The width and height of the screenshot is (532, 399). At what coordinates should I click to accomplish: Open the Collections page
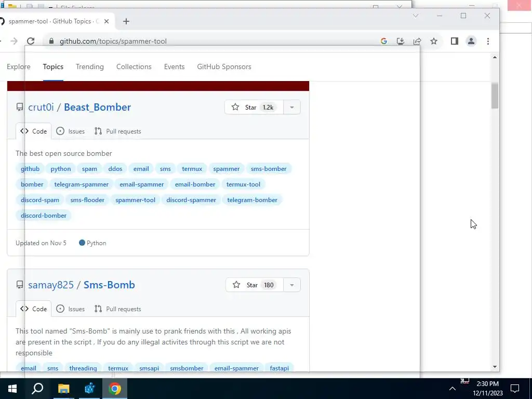(134, 67)
